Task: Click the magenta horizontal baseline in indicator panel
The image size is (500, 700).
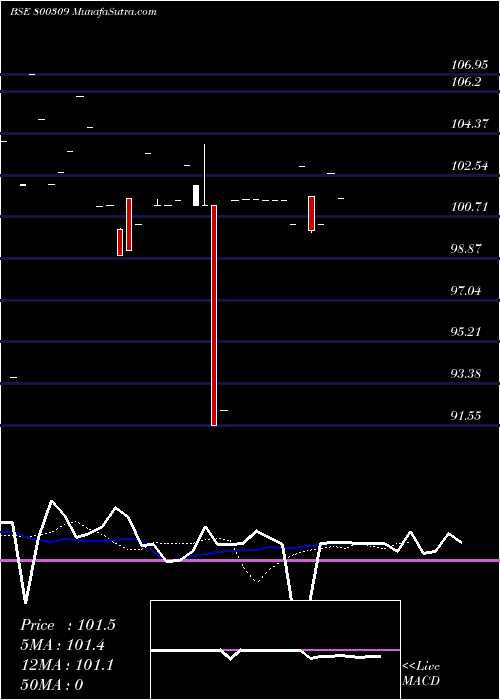Action: click(250, 560)
